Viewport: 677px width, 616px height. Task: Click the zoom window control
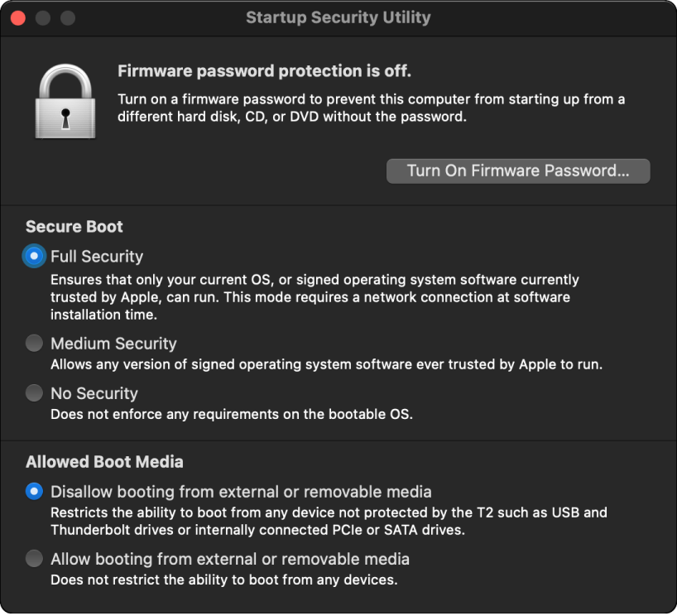click(x=67, y=17)
